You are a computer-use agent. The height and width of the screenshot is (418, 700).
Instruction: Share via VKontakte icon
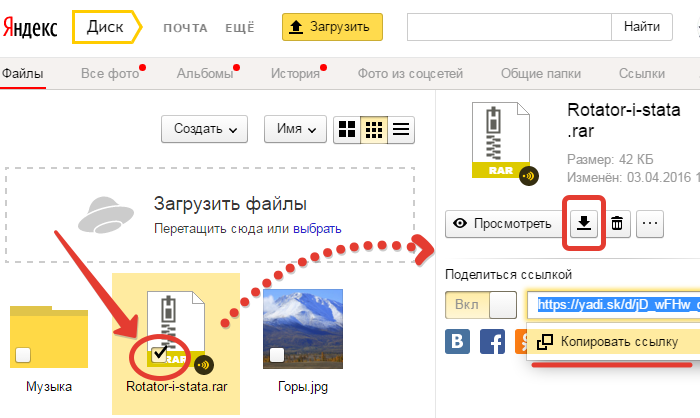pos(458,342)
